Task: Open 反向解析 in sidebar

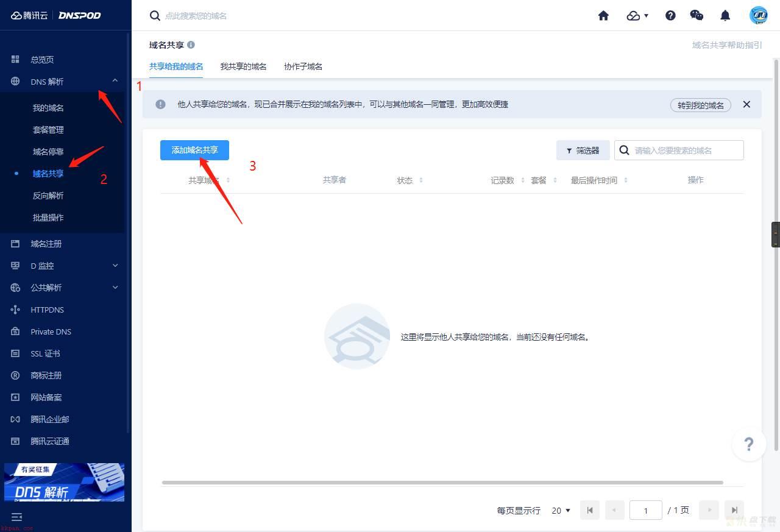Action: pyautogui.click(x=48, y=196)
